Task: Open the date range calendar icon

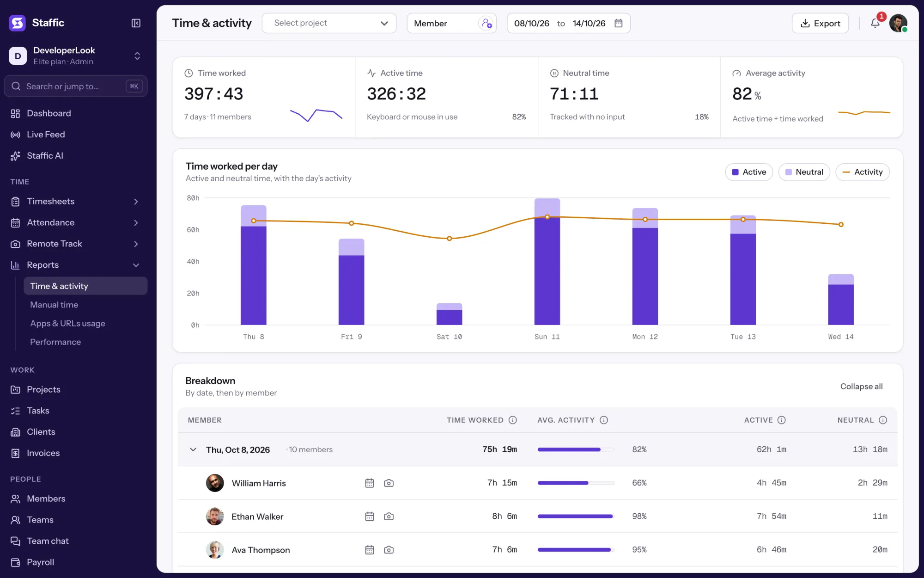Action: coord(619,23)
